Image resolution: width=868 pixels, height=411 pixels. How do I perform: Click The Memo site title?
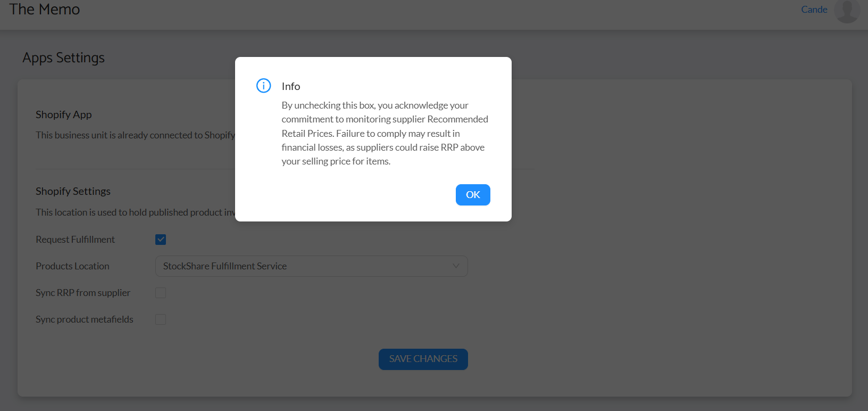pos(45,10)
